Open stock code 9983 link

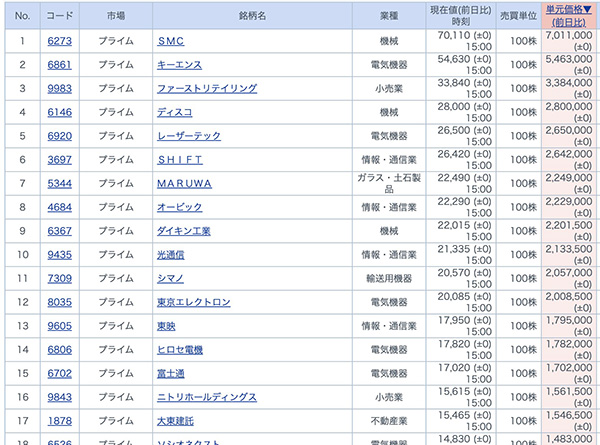click(x=57, y=88)
